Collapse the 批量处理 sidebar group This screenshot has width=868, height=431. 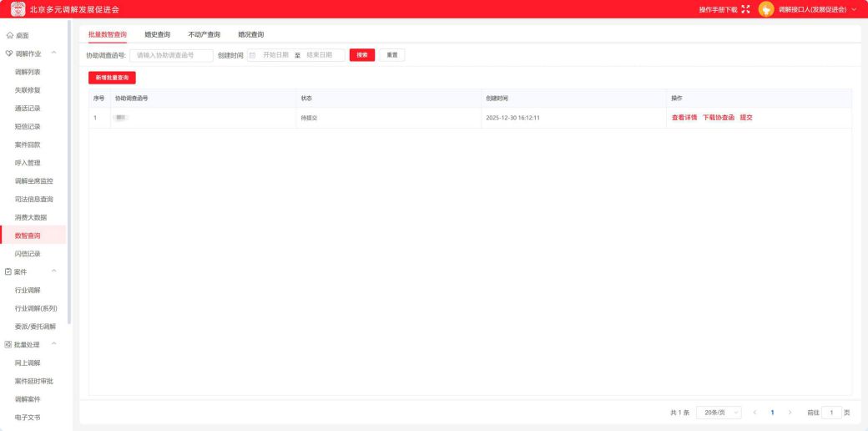click(54, 344)
